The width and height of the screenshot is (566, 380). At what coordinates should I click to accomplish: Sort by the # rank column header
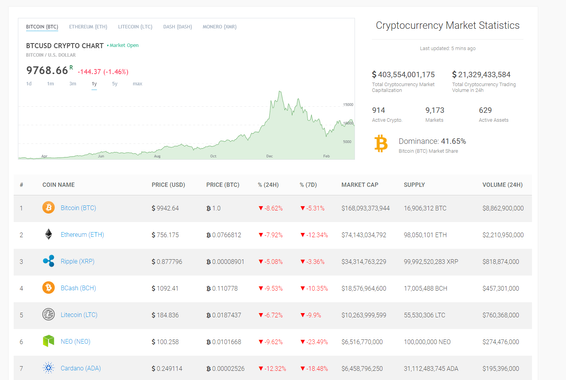point(22,185)
